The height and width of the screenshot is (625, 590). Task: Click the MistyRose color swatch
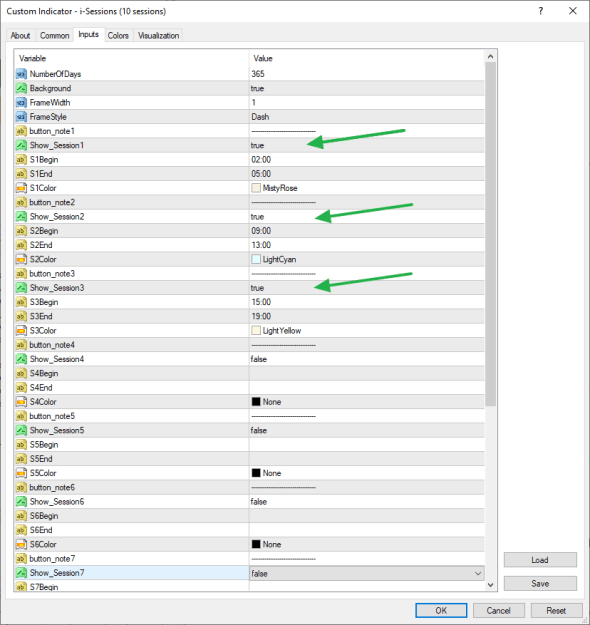click(256, 188)
